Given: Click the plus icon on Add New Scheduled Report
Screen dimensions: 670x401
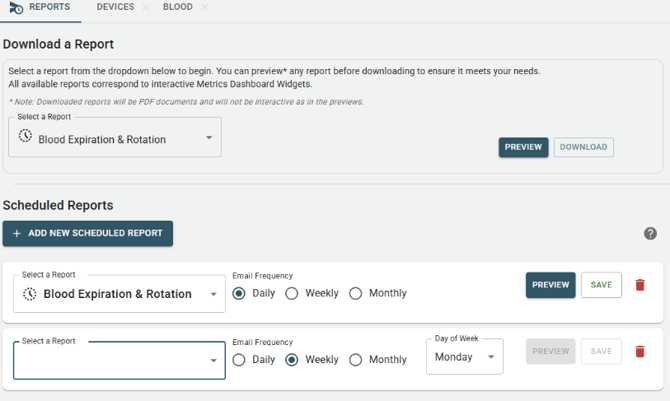Looking at the screenshot, I should 17,233.
